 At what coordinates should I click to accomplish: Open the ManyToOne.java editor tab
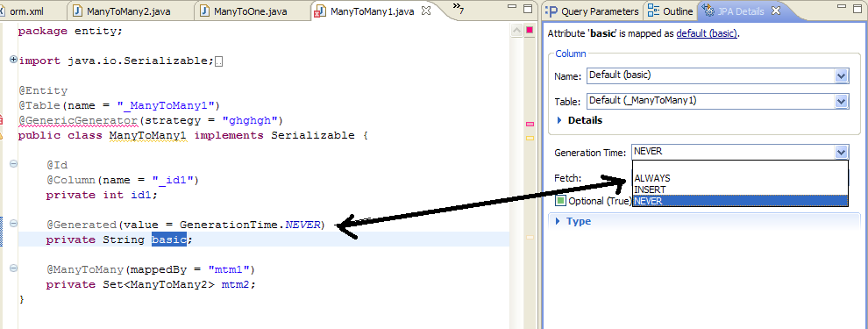(250, 11)
